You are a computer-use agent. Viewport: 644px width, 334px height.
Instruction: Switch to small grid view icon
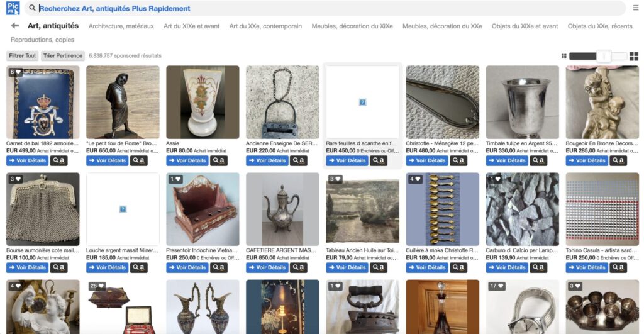tap(563, 56)
